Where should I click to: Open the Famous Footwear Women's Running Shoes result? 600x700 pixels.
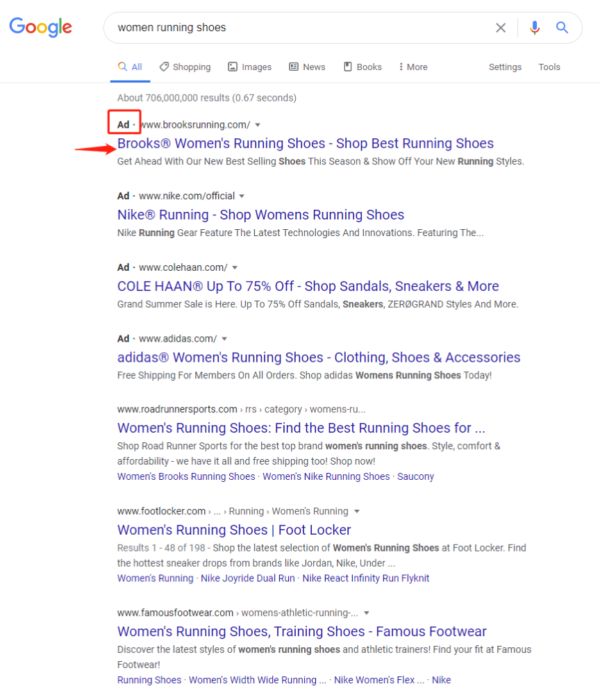tap(302, 632)
